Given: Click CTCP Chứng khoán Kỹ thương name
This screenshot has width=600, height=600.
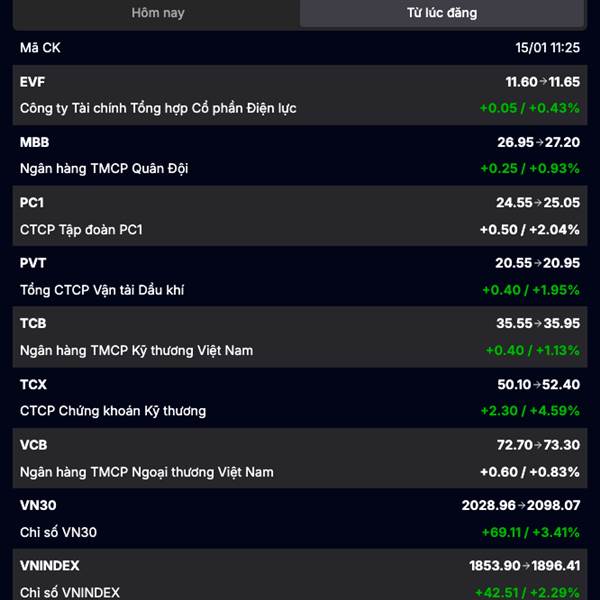Looking at the screenshot, I should click(x=113, y=411).
